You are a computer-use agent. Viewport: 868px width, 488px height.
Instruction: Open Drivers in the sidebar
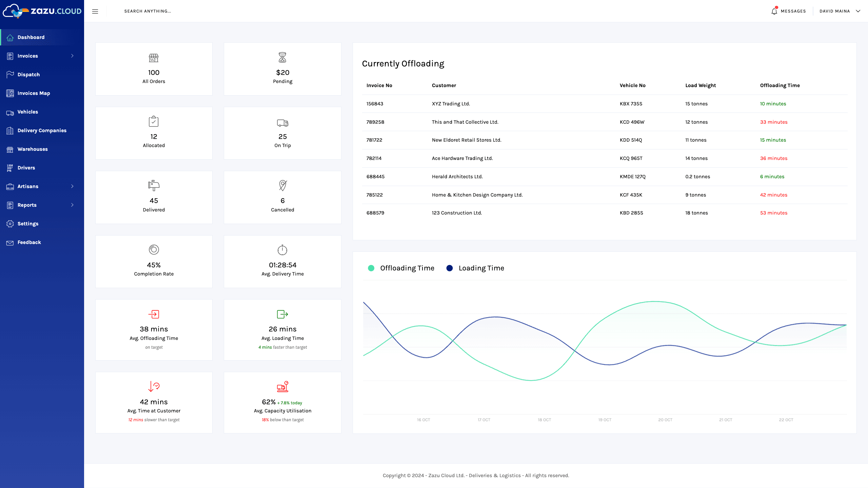(x=42, y=168)
